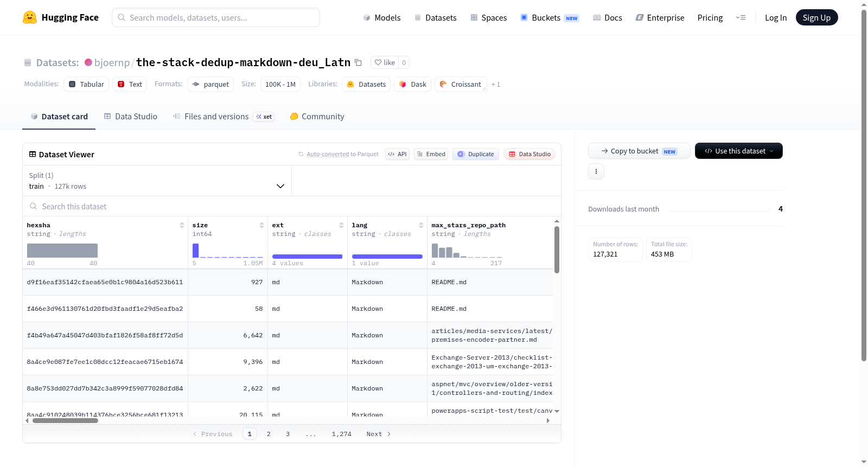Click the Embed button
The width and height of the screenshot is (868, 467).
tap(431, 154)
